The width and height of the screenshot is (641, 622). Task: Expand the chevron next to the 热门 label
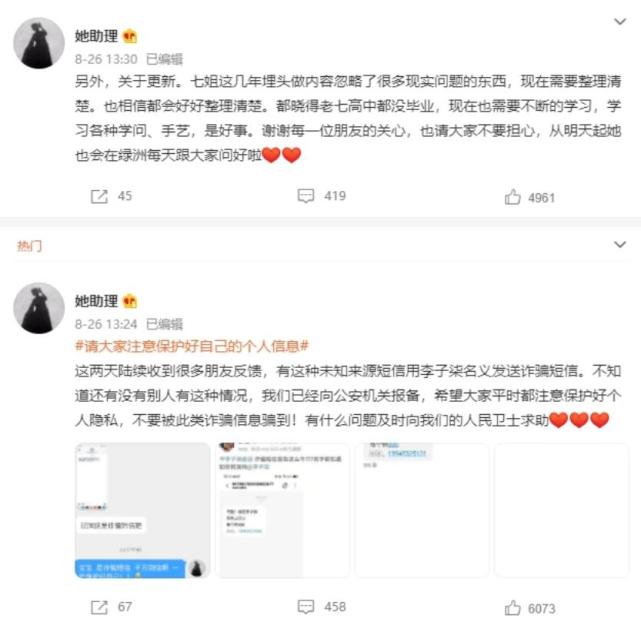(620, 244)
